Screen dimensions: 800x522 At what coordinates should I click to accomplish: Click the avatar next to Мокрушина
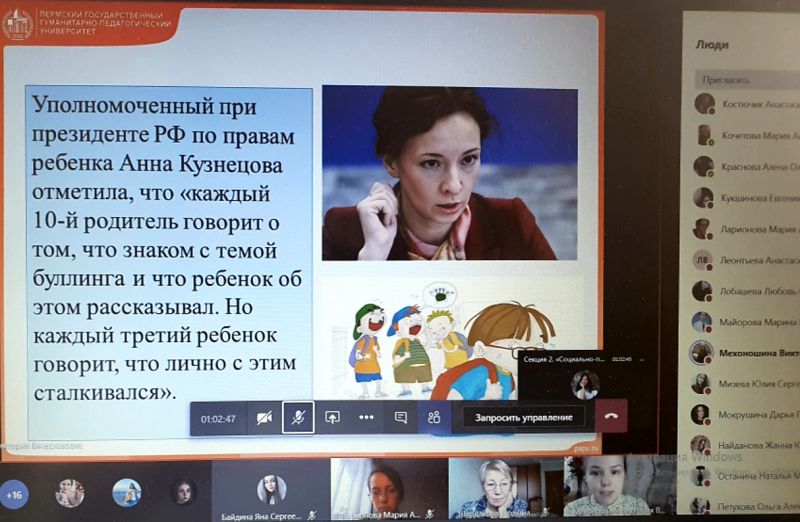701,415
